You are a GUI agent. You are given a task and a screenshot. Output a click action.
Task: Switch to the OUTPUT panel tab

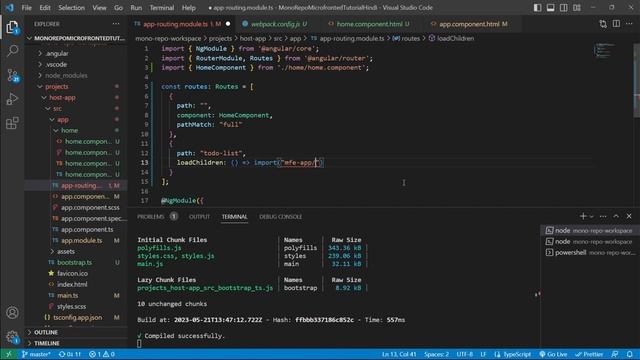pyautogui.click(x=199, y=217)
